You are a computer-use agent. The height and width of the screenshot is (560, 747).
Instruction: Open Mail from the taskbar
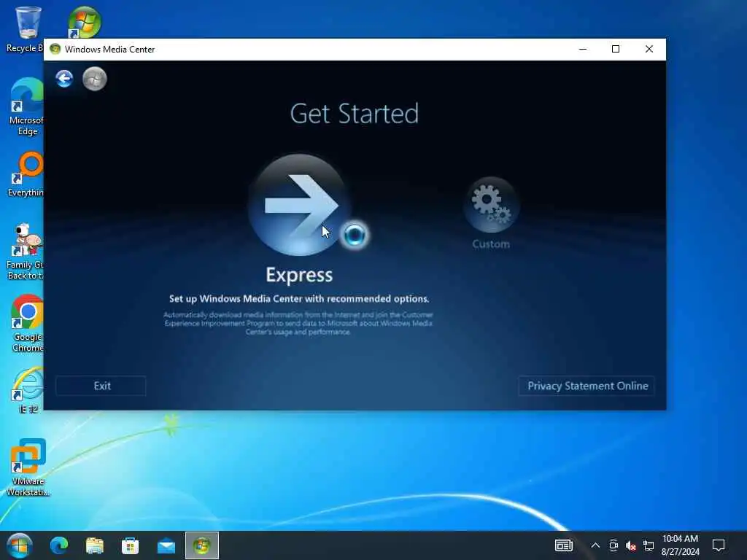tap(166, 545)
